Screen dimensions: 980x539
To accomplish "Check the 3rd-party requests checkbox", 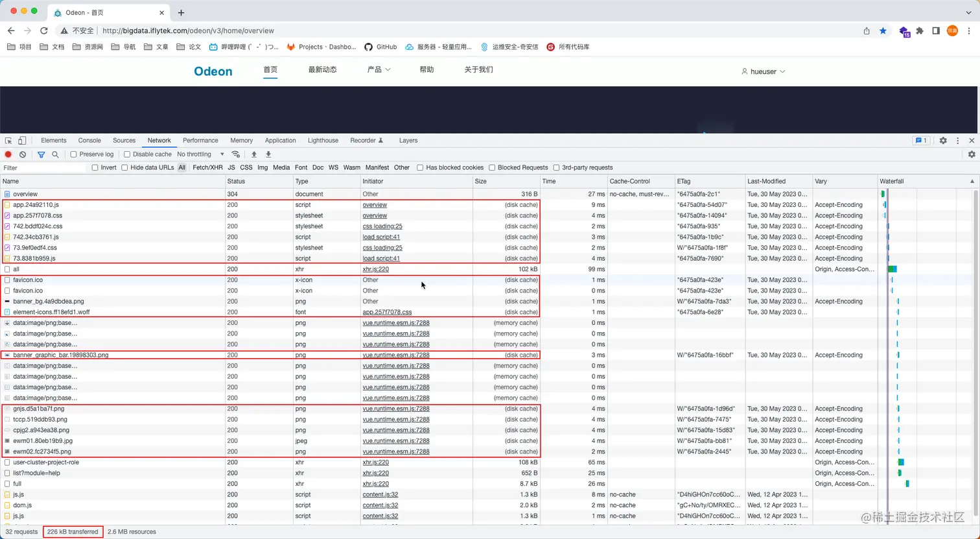I will tap(556, 167).
